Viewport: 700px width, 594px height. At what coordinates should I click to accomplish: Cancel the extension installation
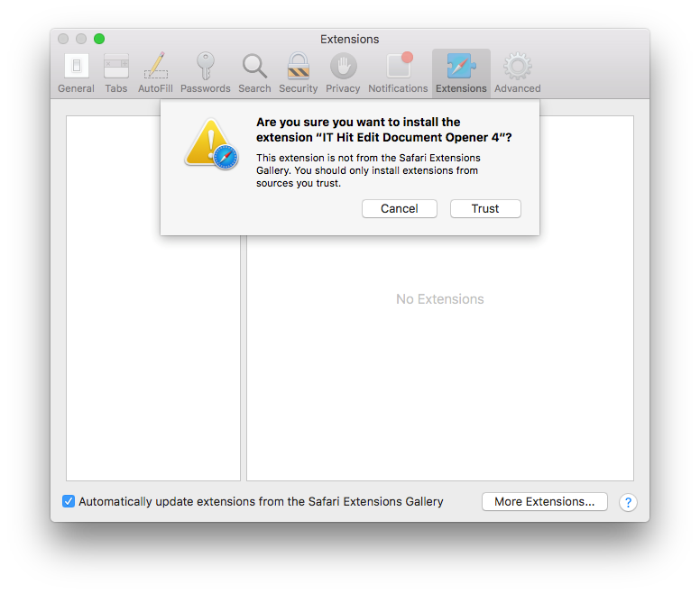click(x=399, y=209)
